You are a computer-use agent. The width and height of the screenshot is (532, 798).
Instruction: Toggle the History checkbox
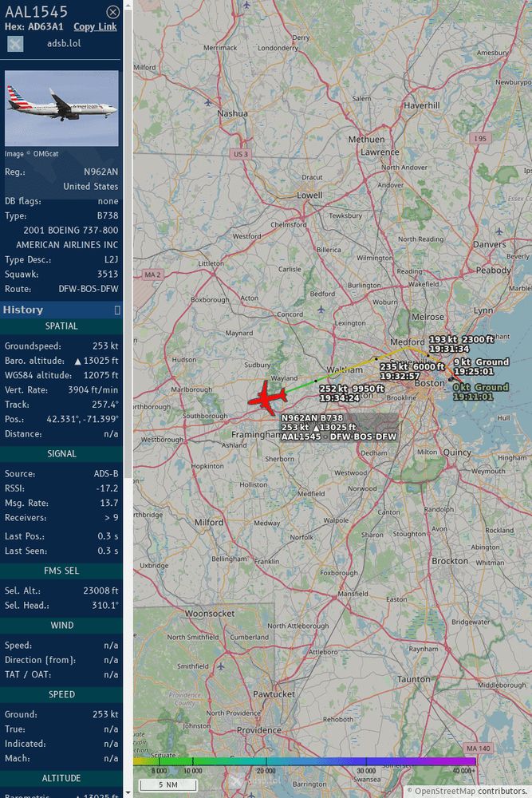(117, 310)
